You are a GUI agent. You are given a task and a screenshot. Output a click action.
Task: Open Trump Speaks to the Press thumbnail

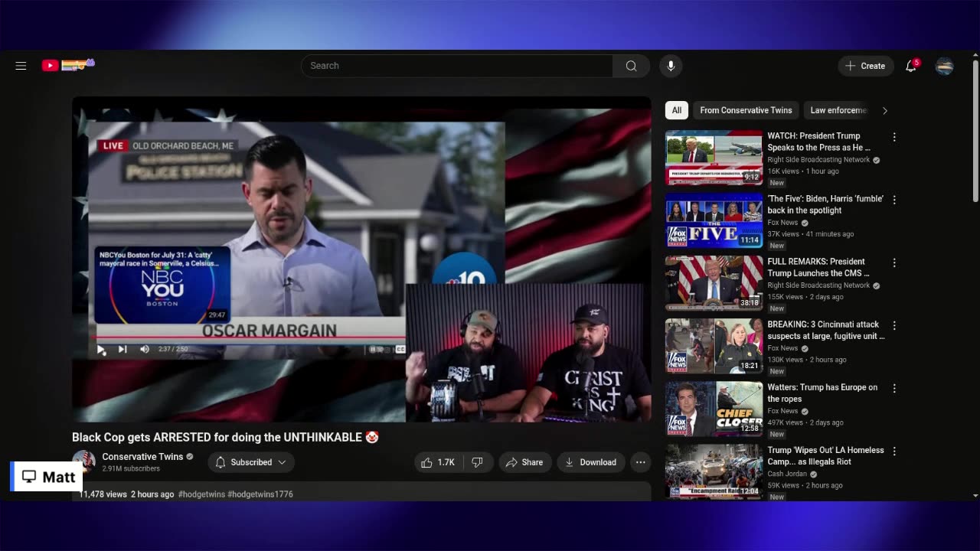click(714, 158)
